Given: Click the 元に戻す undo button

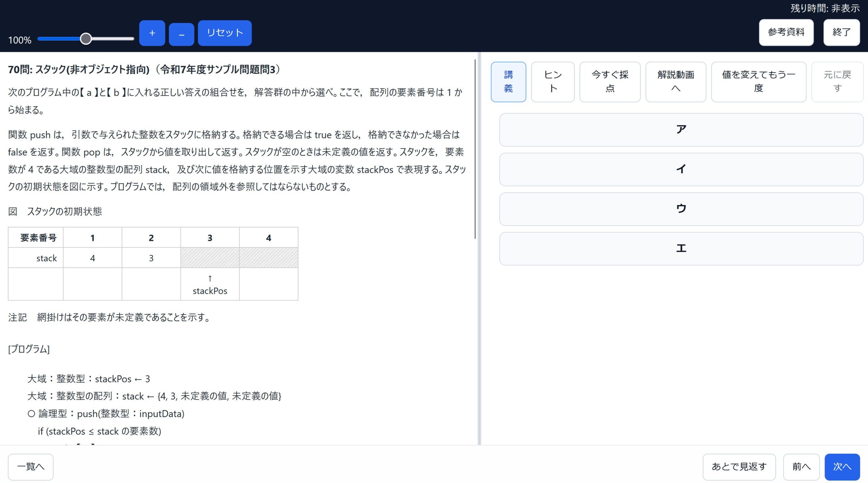Looking at the screenshot, I should pyautogui.click(x=837, y=82).
